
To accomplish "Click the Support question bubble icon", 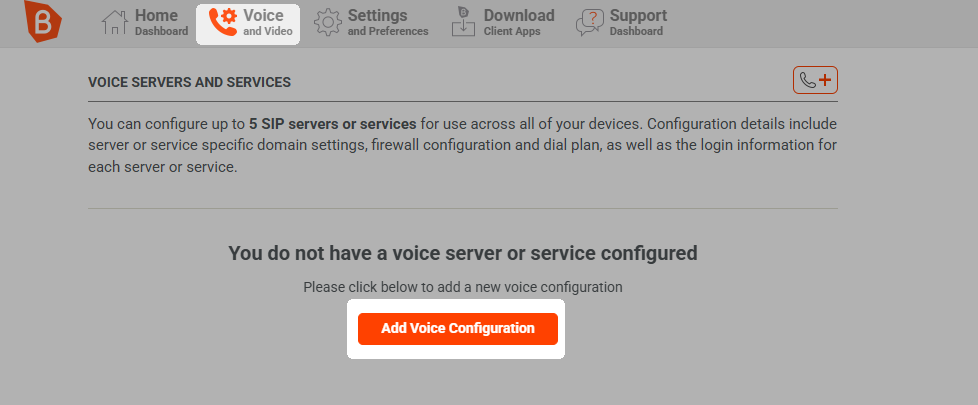I will coord(589,23).
